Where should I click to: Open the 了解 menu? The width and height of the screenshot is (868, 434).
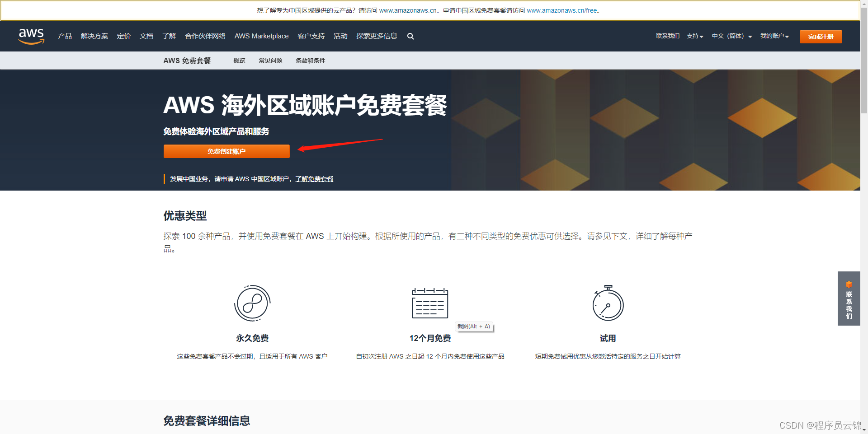click(169, 36)
